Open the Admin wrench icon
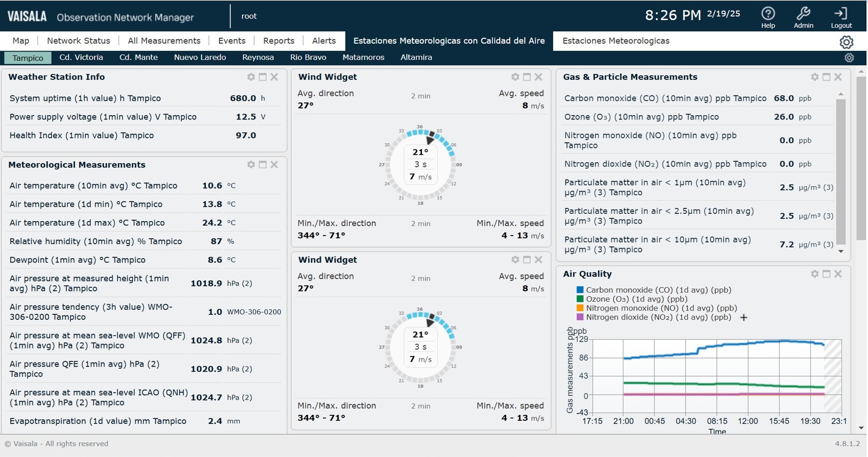The height and width of the screenshot is (457, 868). tap(803, 14)
